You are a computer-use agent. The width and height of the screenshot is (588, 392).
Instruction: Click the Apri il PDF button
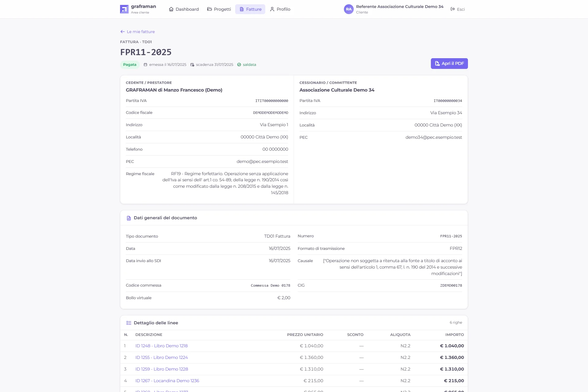(x=449, y=63)
